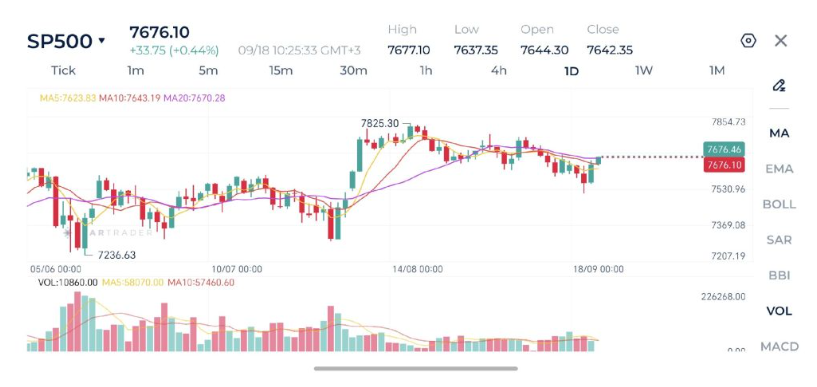The width and height of the screenshot is (817, 387).
Task: Choose the 1M monthly timeframe
Action: pos(717,71)
